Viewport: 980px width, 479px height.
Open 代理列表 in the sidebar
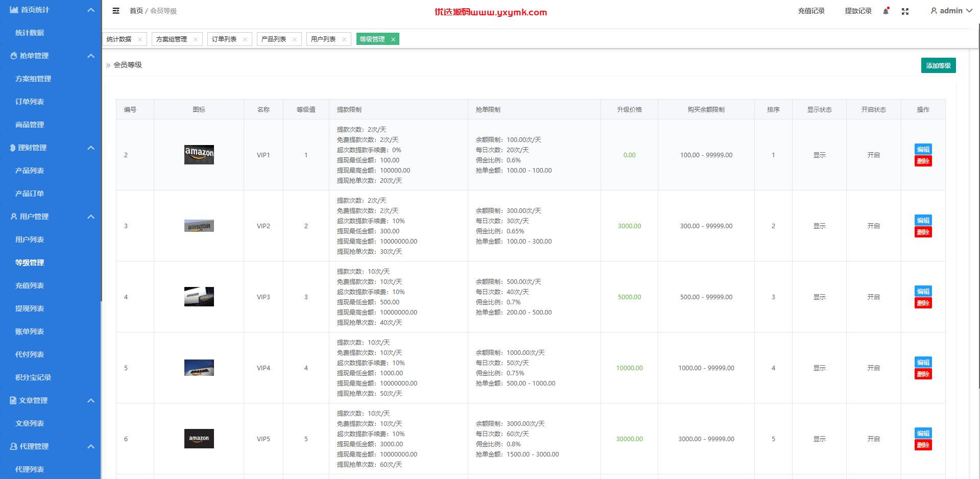pyautogui.click(x=30, y=469)
